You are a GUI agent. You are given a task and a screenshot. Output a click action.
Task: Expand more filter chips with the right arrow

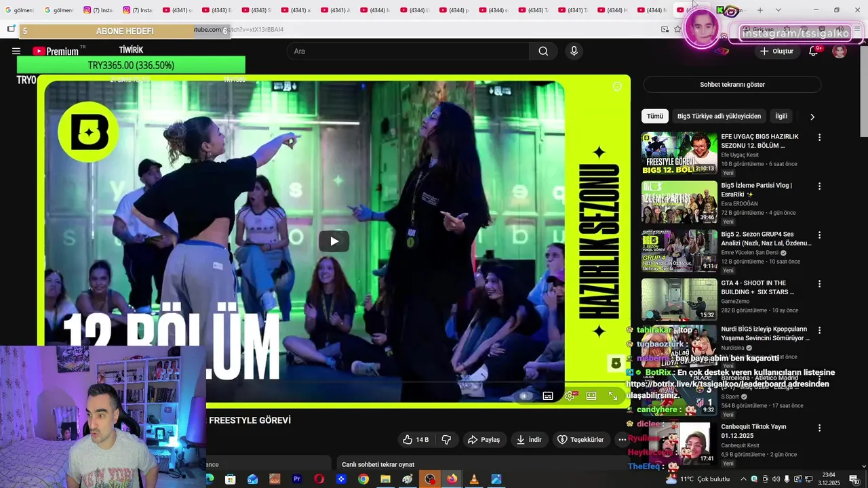pyautogui.click(x=812, y=117)
